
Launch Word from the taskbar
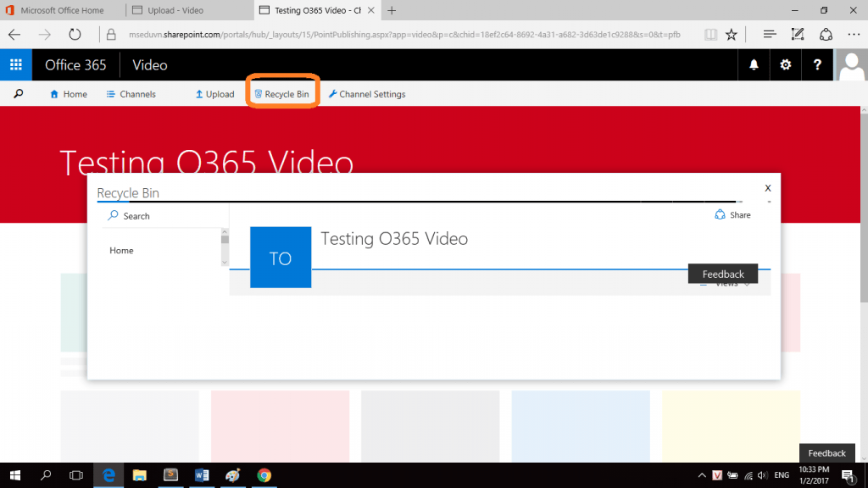coord(202,475)
